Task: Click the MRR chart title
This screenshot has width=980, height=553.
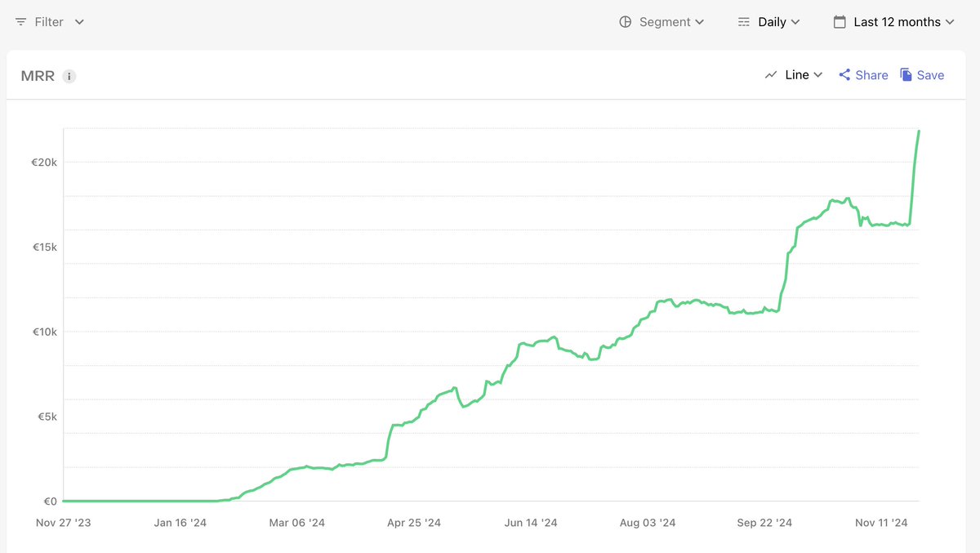Action: pos(38,76)
